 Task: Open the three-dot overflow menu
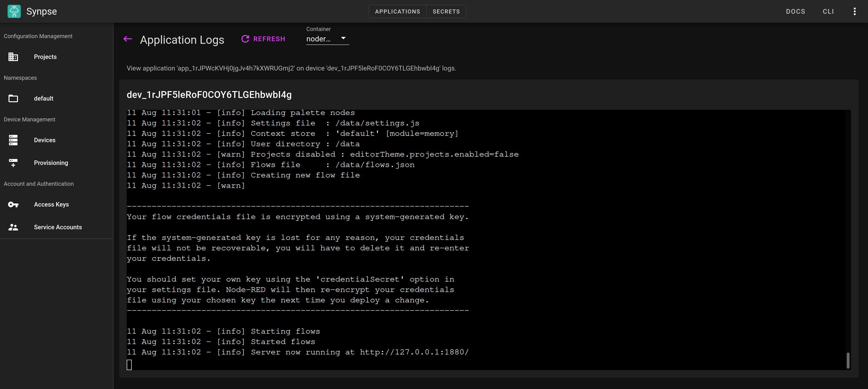(855, 11)
